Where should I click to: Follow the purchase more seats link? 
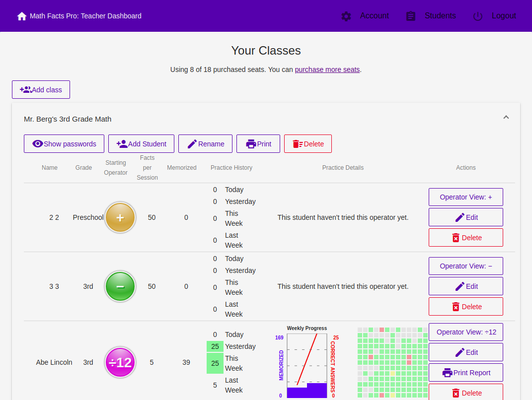[x=327, y=69]
